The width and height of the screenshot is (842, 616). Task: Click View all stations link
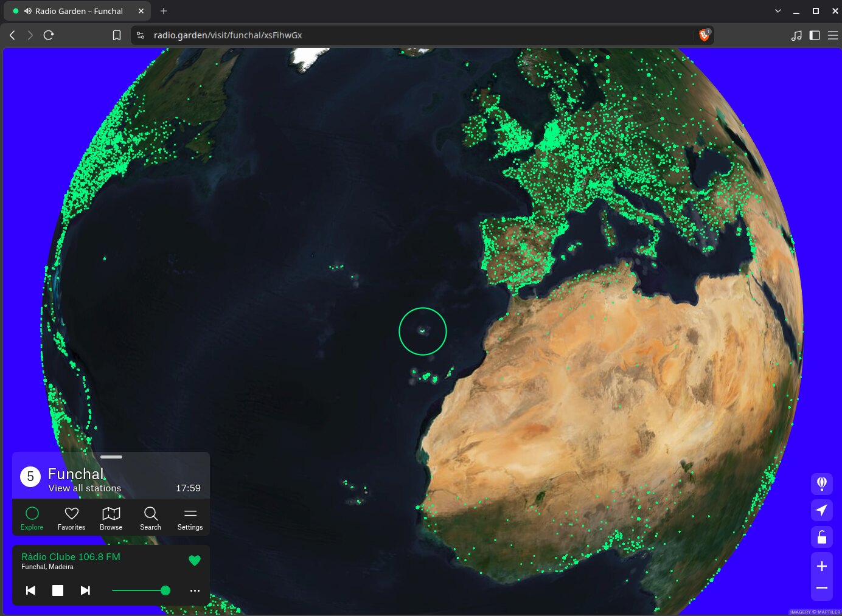(x=85, y=488)
